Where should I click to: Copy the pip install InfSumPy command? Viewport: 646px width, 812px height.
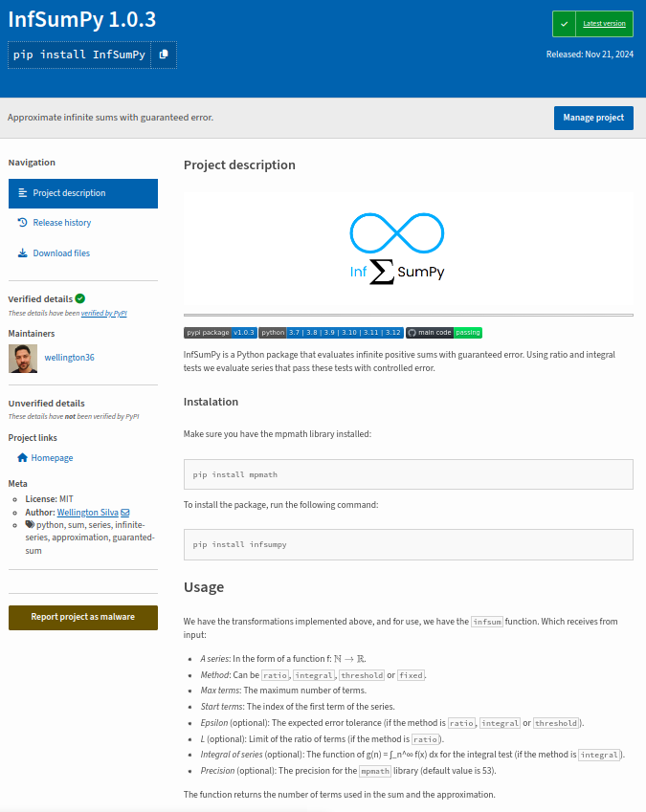tap(164, 55)
